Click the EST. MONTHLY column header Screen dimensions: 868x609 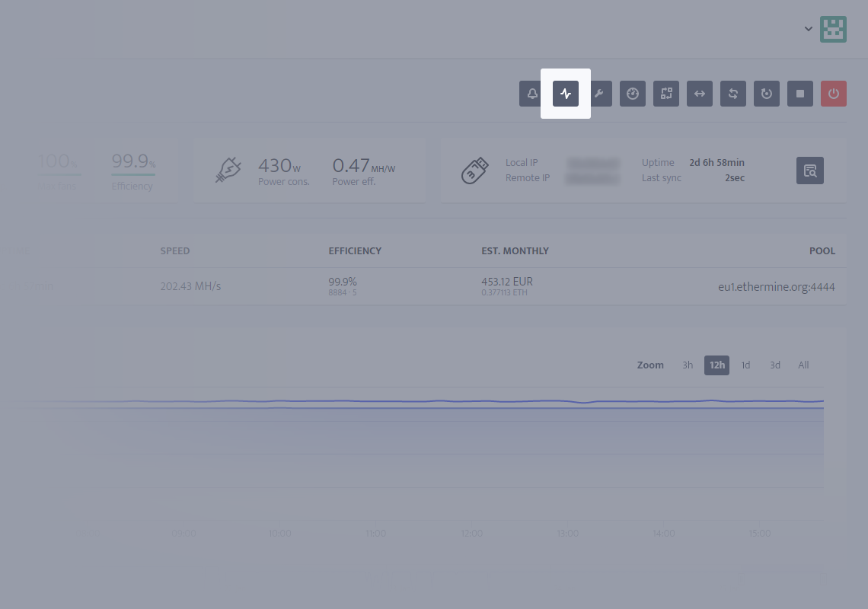point(515,250)
